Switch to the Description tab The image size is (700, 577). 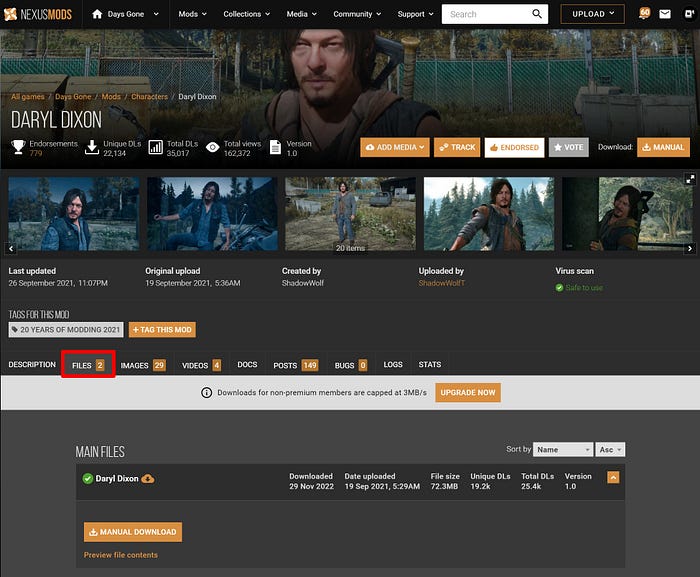click(x=32, y=364)
